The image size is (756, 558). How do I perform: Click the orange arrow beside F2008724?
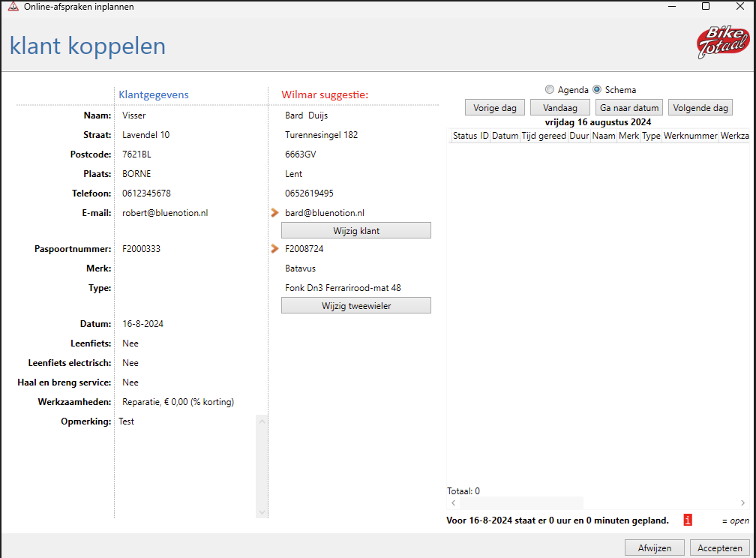pos(274,249)
